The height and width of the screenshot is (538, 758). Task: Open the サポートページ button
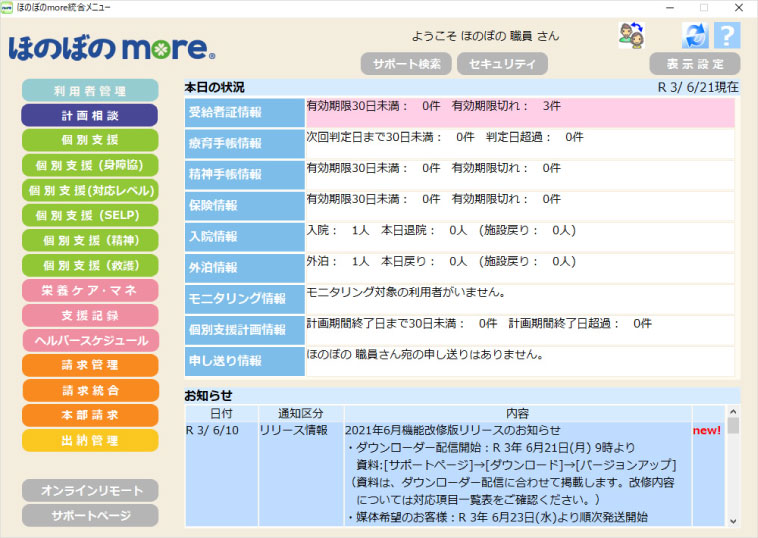coord(90,516)
